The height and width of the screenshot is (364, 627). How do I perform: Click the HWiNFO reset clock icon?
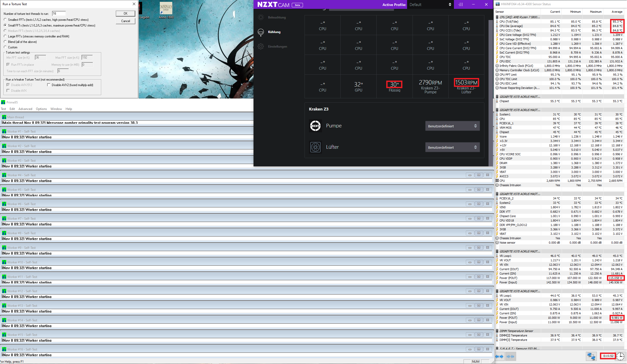click(620, 356)
